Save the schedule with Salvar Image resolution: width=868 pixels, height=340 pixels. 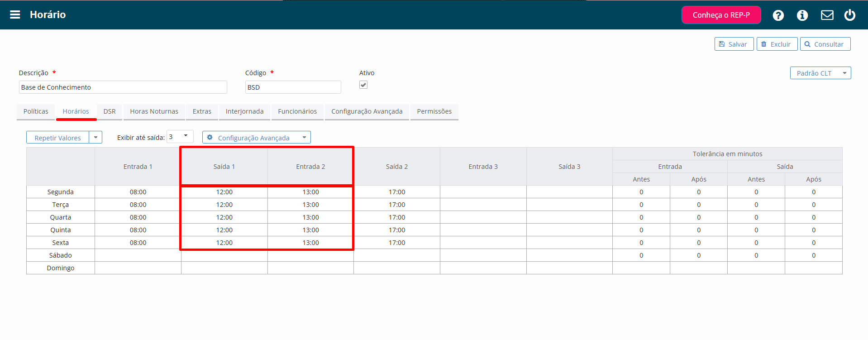click(734, 44)
